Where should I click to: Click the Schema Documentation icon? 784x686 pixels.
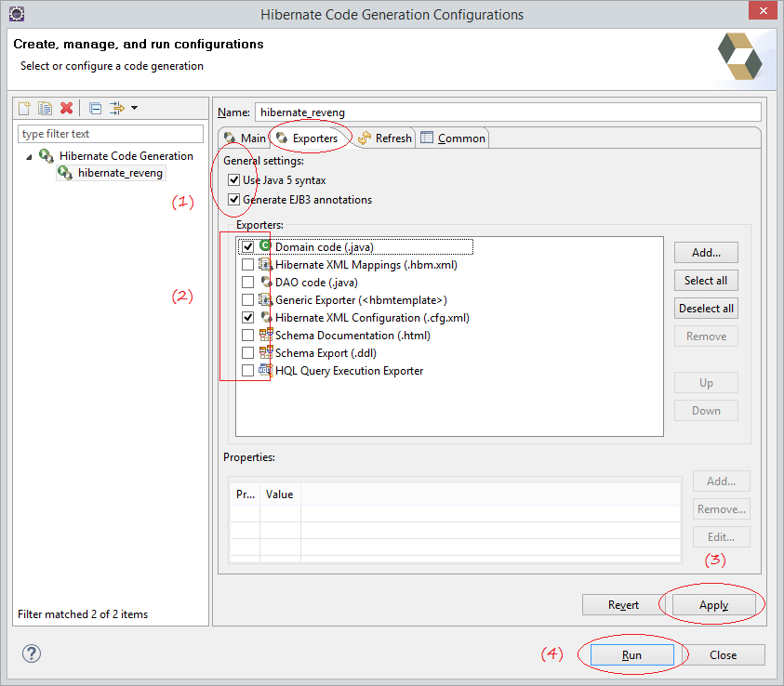(266, 335)
